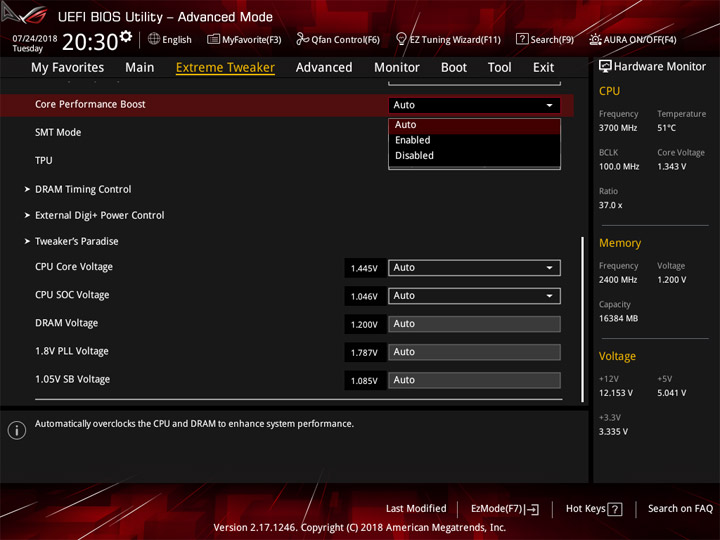This screenshot has height=540, width=720.
Task: Click the EzMode(F7) arrow icon
Action: pos(531,509)
